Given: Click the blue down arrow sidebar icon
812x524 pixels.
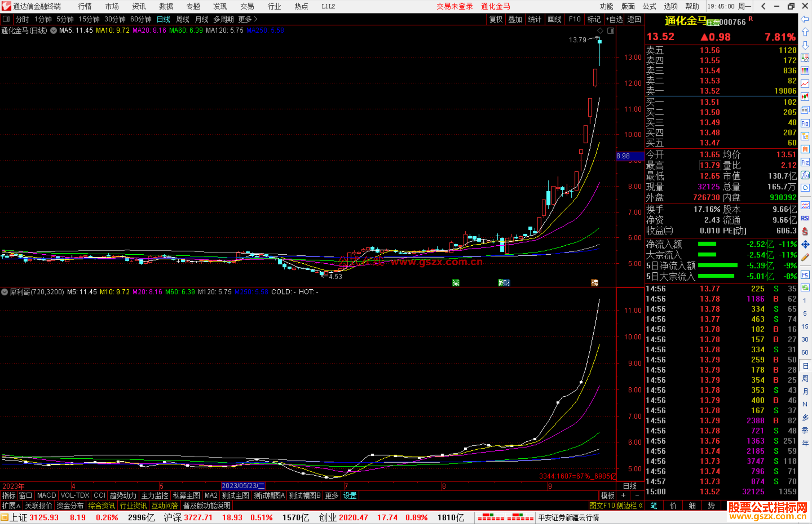Looking at the screenshot, I should tap(805, 45).
